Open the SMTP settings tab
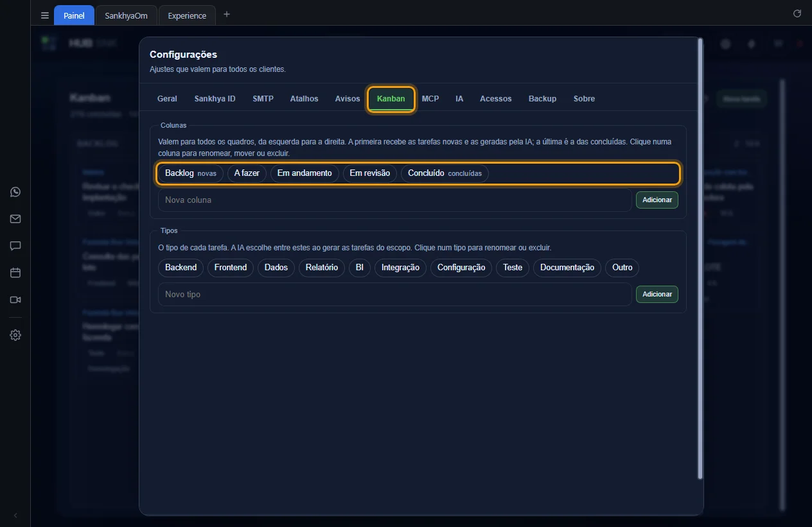 (x=263, y=99)
